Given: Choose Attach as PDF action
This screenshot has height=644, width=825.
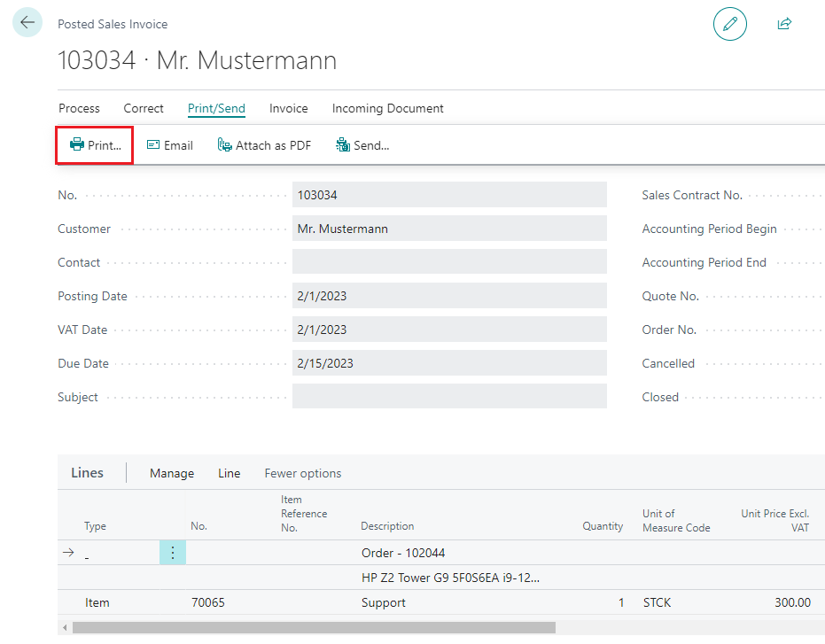Looking at the screenshot, I should pyautogui.click(x=264, y=145).
